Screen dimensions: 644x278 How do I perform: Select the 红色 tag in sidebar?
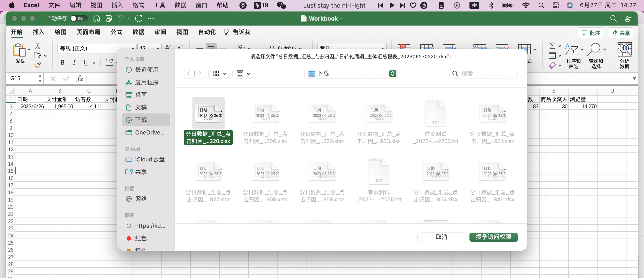[x=141, y=238]
